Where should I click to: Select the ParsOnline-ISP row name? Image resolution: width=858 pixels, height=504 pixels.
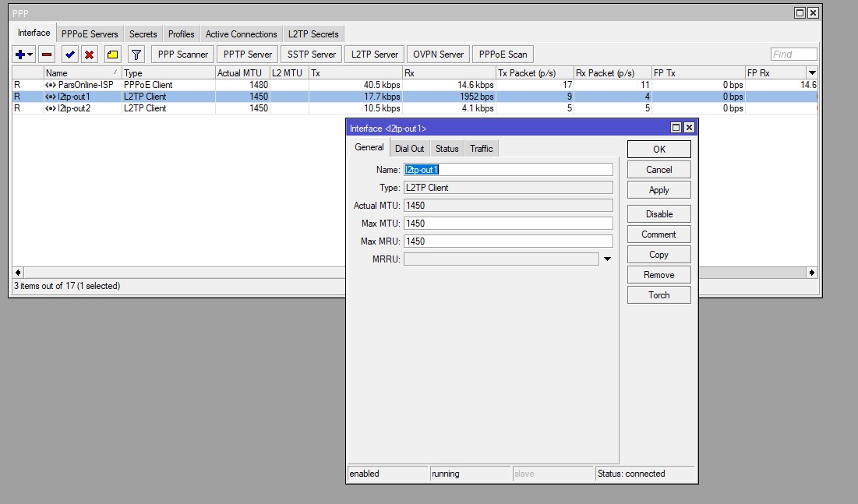point(86,85)
